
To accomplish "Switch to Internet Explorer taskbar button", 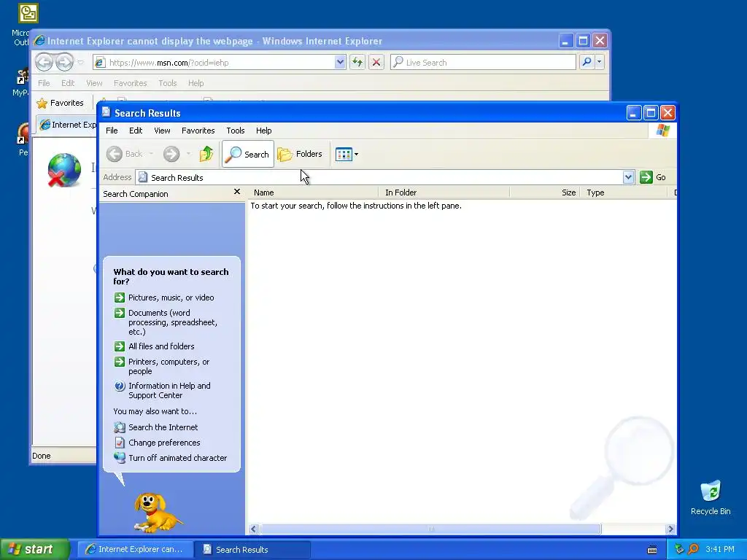I will click(135, 549).
